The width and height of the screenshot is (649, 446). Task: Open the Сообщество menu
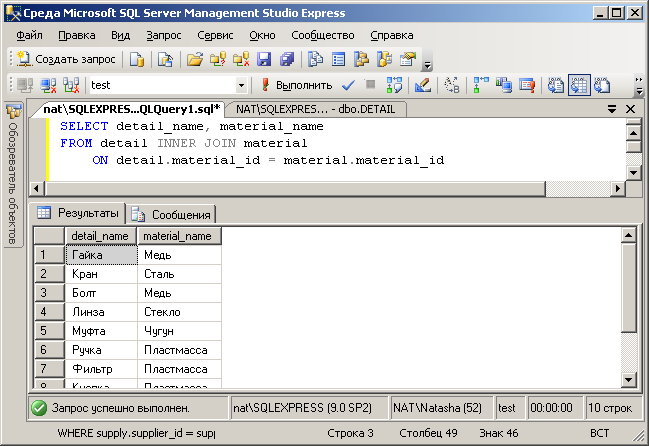[x=323, y=36]
